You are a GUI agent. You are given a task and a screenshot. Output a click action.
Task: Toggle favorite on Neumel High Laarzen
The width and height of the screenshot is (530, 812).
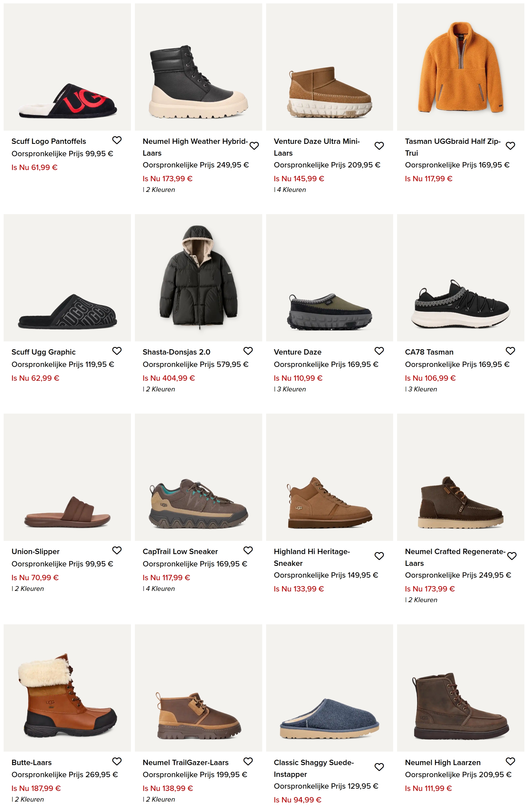pyautogui.click(x=510, y=761)
